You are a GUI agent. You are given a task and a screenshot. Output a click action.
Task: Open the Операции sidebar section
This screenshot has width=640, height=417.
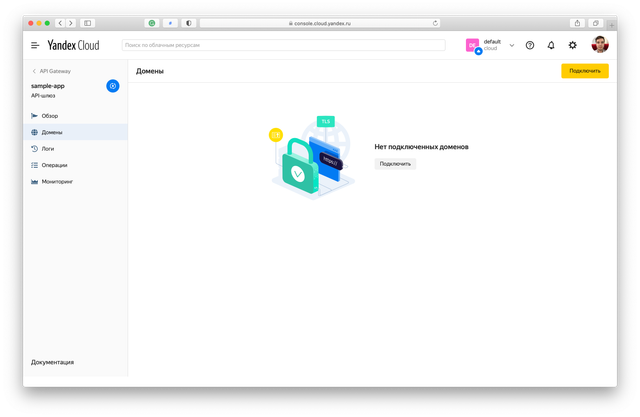[x=54, y=165]
